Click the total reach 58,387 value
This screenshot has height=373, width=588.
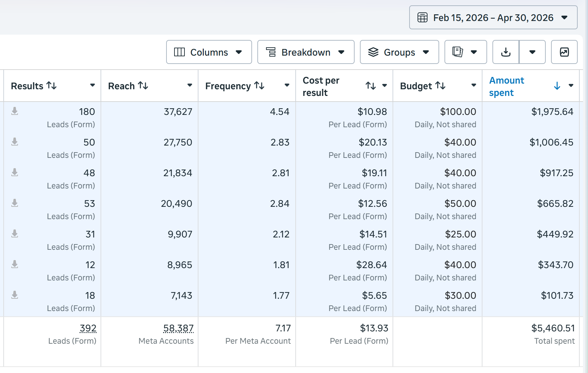coord(178,328)
